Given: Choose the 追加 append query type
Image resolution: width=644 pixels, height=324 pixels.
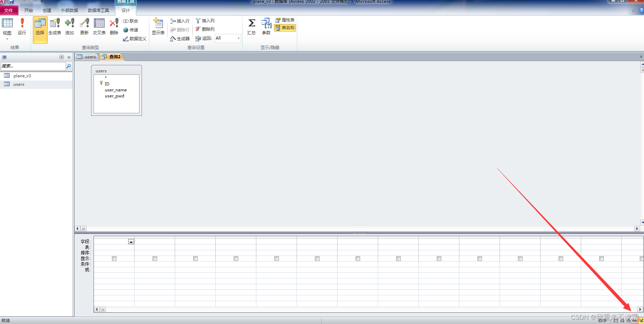Looking at the screenshot, I should coord(70,26).
